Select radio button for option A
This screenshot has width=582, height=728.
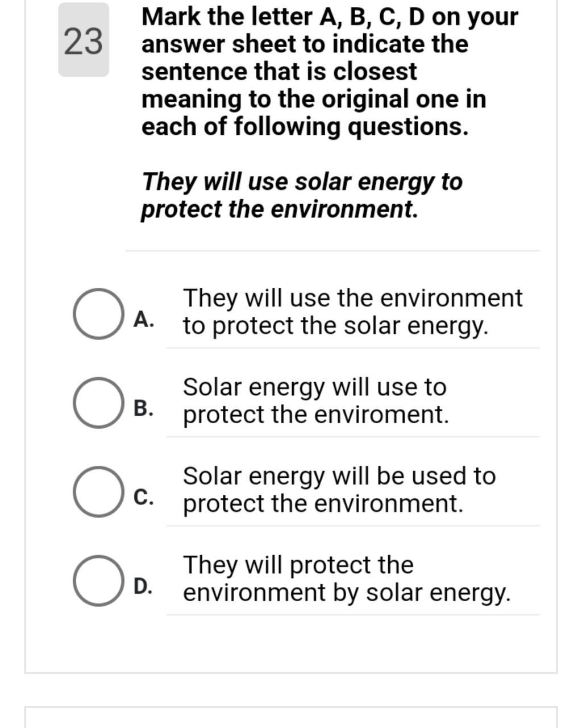(98, 314)
